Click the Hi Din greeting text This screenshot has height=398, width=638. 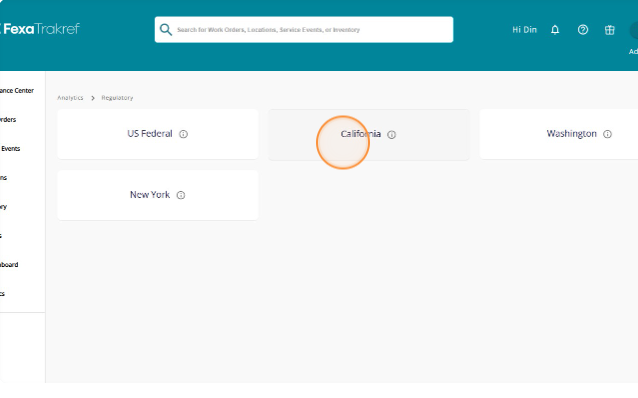pos(524,30)
